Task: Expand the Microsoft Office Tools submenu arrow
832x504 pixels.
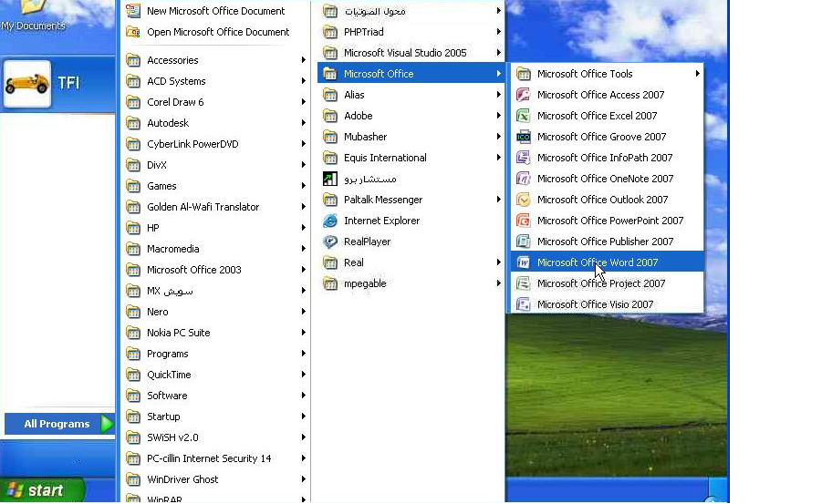Action: 697,74
